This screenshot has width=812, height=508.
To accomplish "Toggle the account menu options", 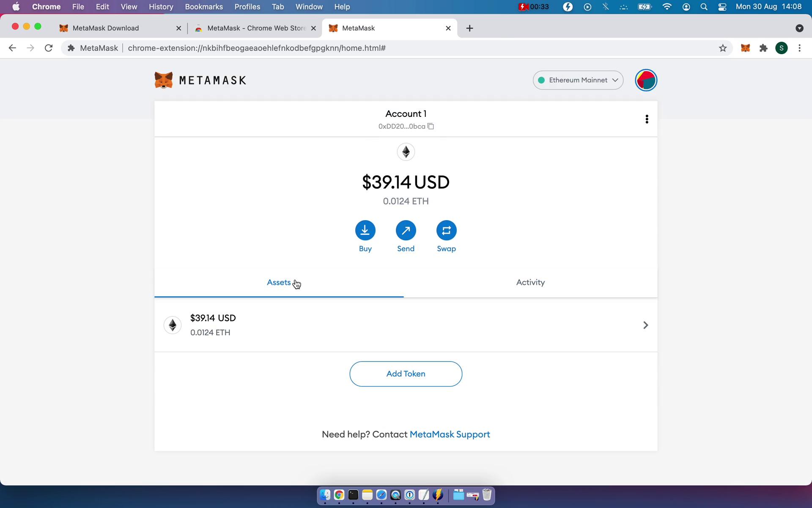I will coord(647,119).
